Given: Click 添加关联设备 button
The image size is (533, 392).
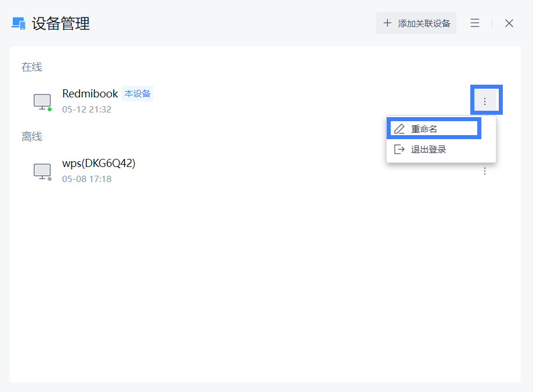Looking at the screenshot, I should point(416,23).
